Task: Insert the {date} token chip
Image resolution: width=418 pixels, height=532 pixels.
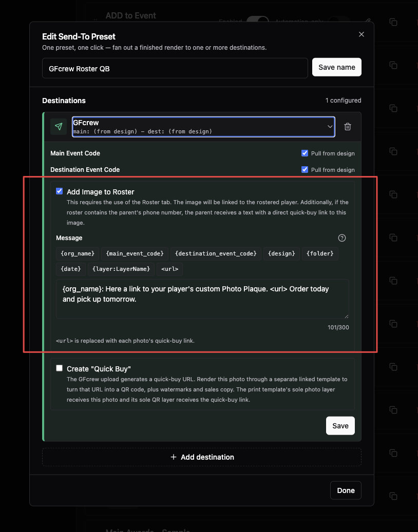Action: coord(71,269)
